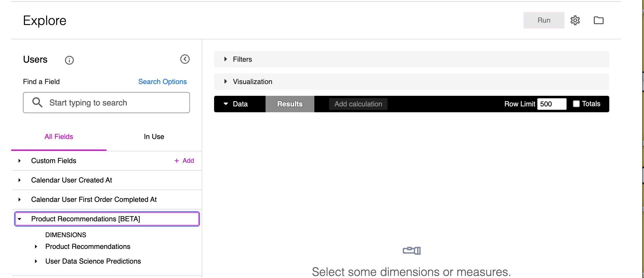This screenshot has width=644, height=278.
Task: Switch to the In Use tab
Action: pyautogui.click(x=154, y=137)
